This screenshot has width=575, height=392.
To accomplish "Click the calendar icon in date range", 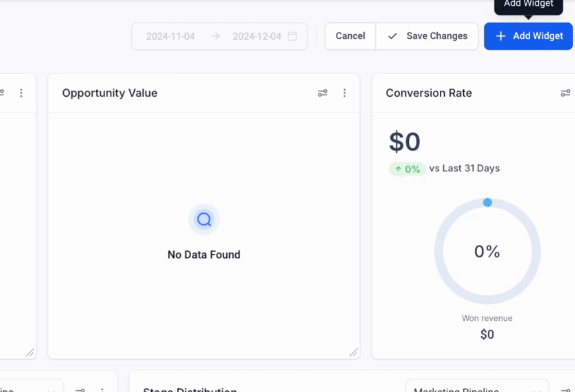I will pyautogui.click(x=292, y=36).
